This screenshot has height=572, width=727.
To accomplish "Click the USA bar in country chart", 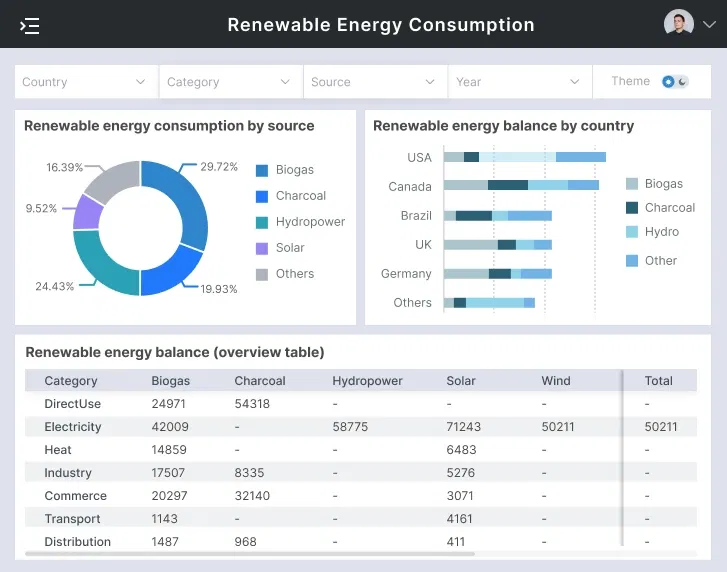I will click(524, 157).
